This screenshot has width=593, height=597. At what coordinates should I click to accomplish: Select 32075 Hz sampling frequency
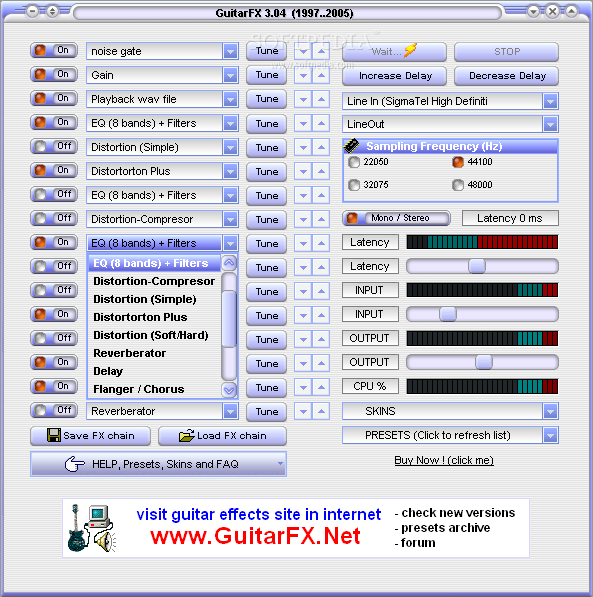point(354,185)
